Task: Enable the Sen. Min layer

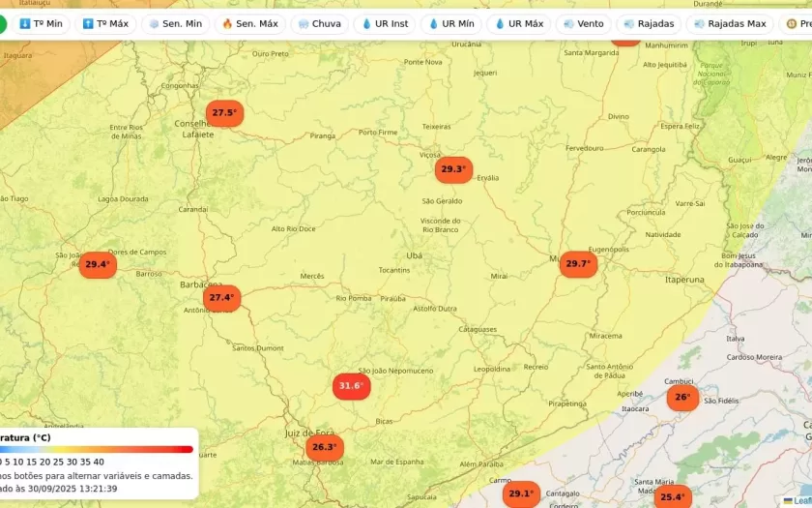Action: click(175, 23)
